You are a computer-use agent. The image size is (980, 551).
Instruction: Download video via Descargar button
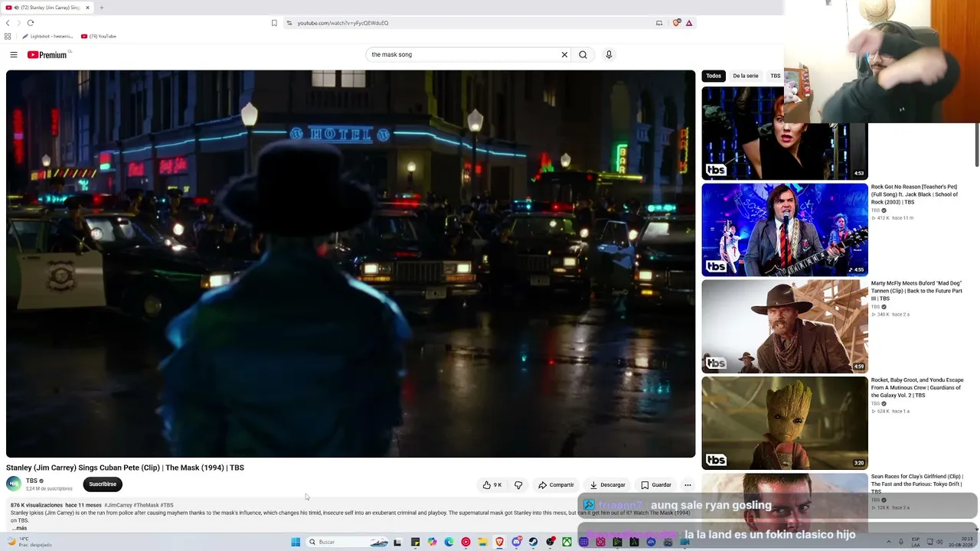click(607, 484)
